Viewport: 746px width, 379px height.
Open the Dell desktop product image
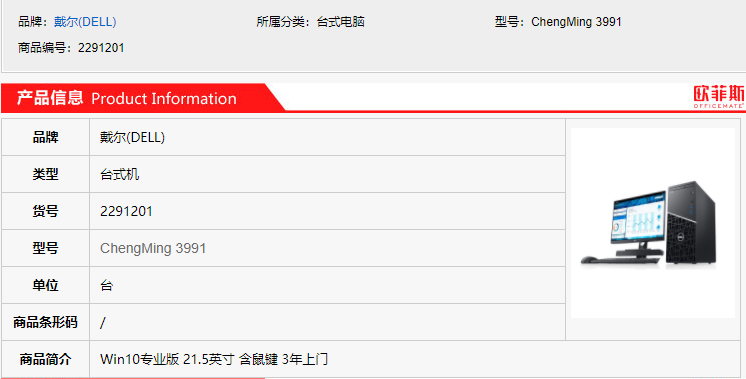tap(653, 223)
